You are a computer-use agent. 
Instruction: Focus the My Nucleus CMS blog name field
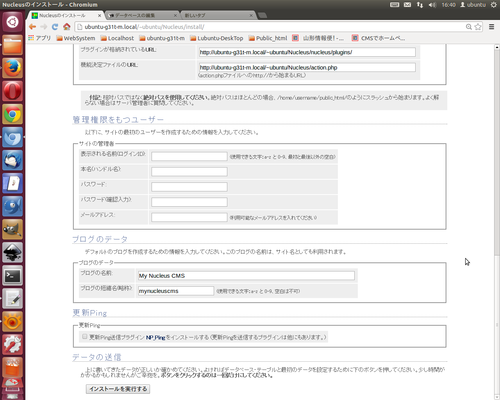(x=246, y=276)
